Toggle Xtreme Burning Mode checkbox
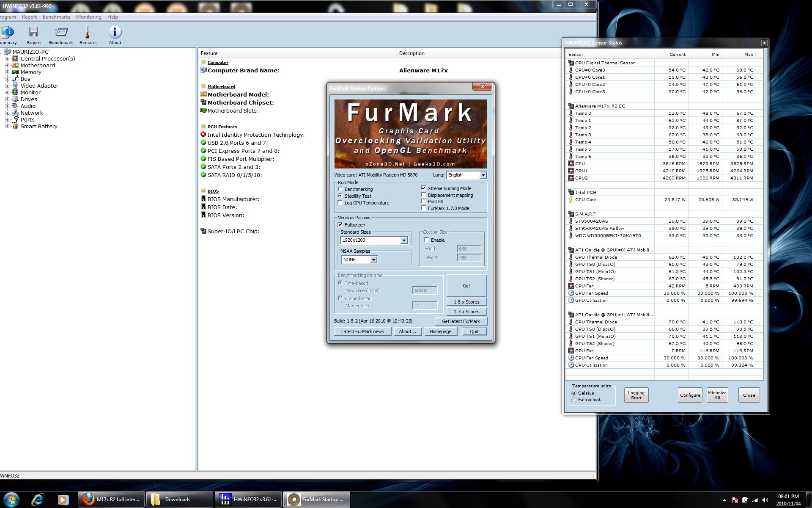Screen dimensions: 812x508 (423, 188)
